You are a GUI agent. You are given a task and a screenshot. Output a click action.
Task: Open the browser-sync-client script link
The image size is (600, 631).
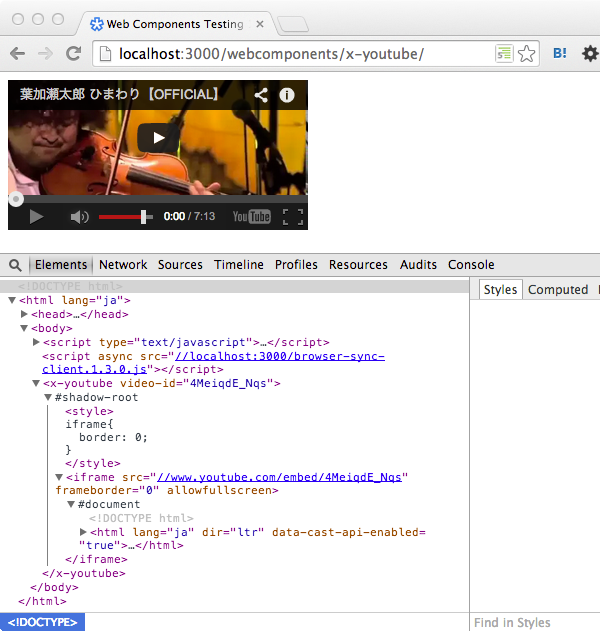pyautogui.click(x=213, y=363)
